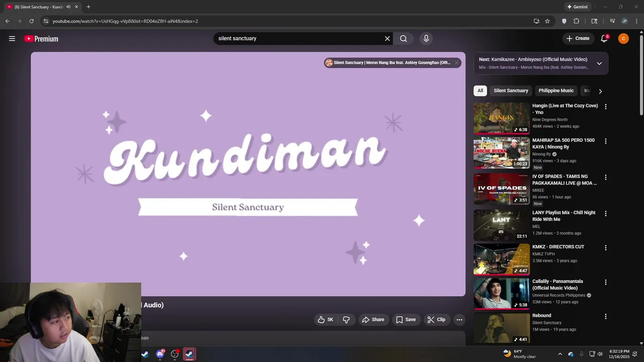Click the browser address bar URL
The image size is (644, 362).
click(125, 21)
